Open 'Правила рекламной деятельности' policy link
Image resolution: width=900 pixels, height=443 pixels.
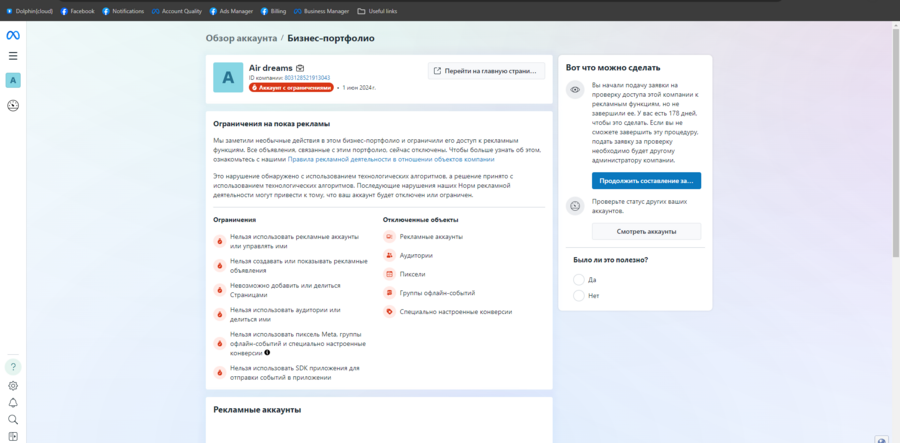tap(391, 159)
